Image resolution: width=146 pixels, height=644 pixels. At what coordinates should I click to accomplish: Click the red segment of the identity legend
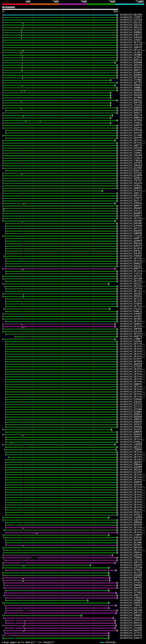tap(16, 4)
